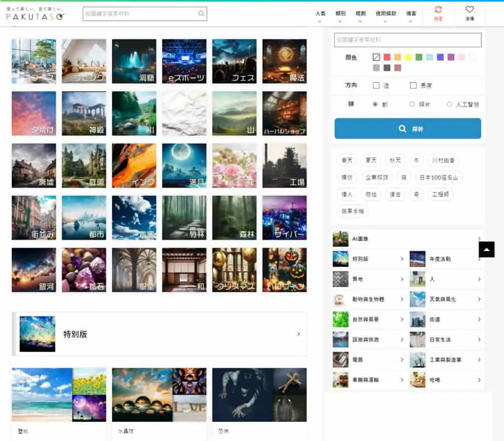Image resolution: width=504 pixels, height=441 pixels.
Task: Open the 銀河 AI image tile
Action: tap(34, 270)
